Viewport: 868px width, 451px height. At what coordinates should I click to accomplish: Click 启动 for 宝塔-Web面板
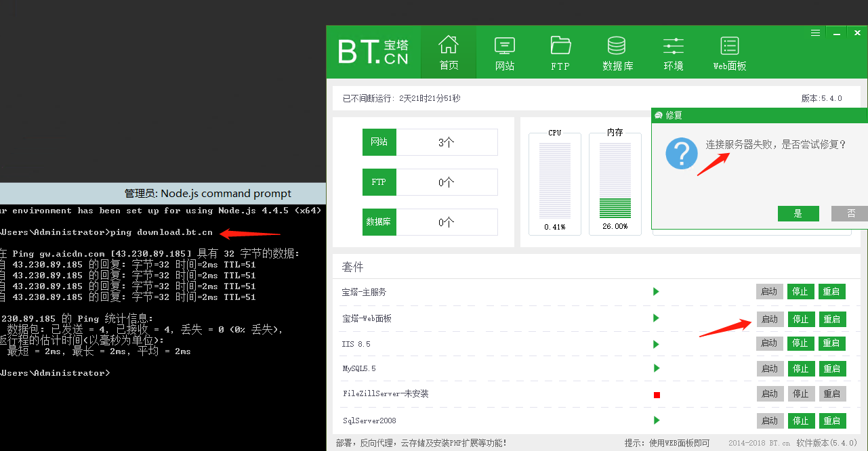pyautogui.click(x=770, y=319)
